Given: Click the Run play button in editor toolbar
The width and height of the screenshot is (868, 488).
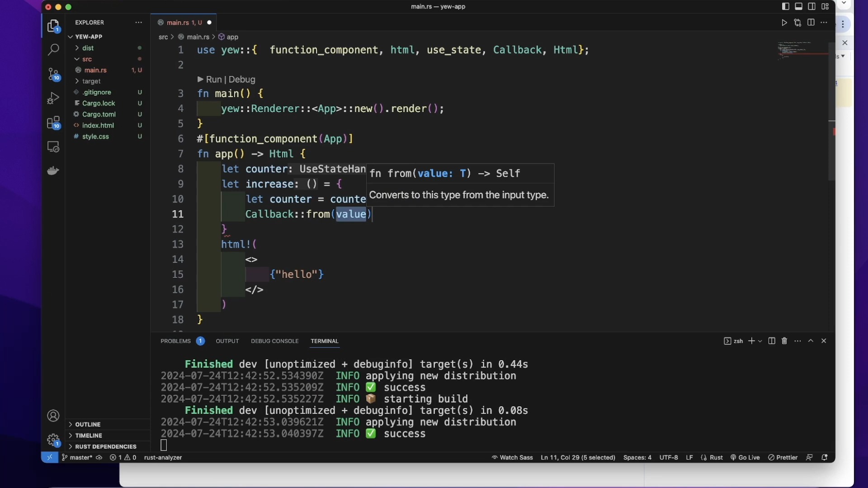Looking at the screenshot, I should pyautogui.click(x=784, y=23).
